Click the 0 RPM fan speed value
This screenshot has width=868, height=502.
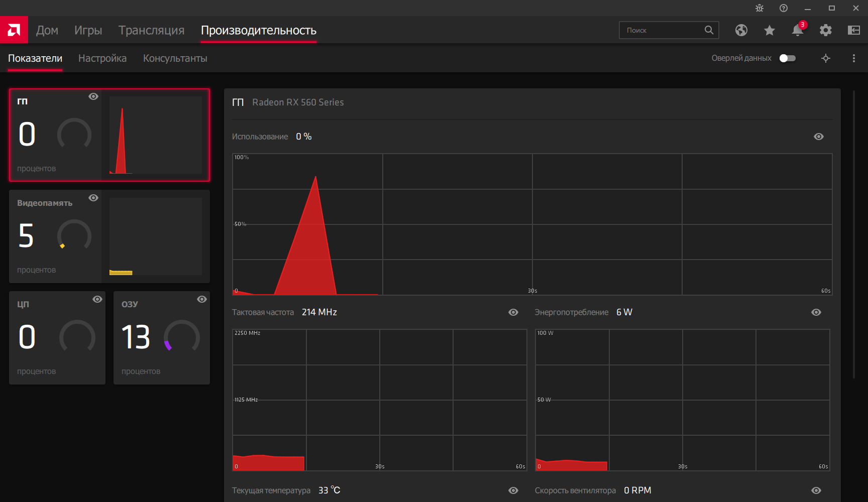coord(637,490)
